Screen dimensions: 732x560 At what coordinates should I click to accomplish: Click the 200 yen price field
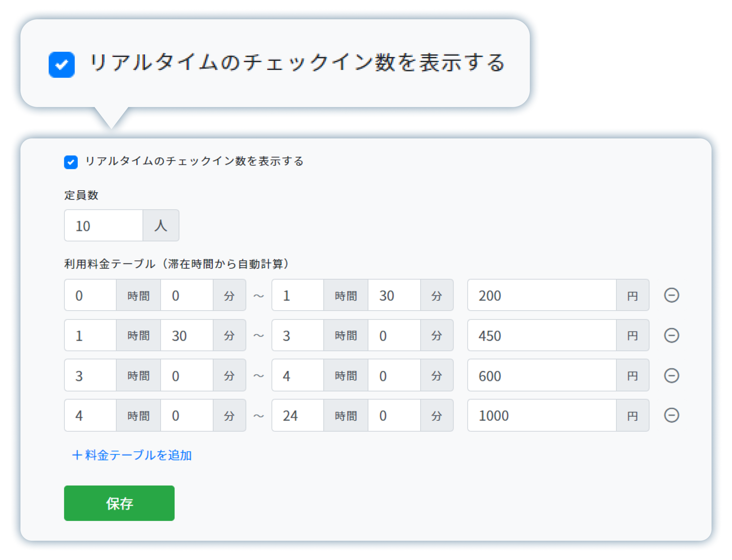pyautogui.click(x=542, y=295)
